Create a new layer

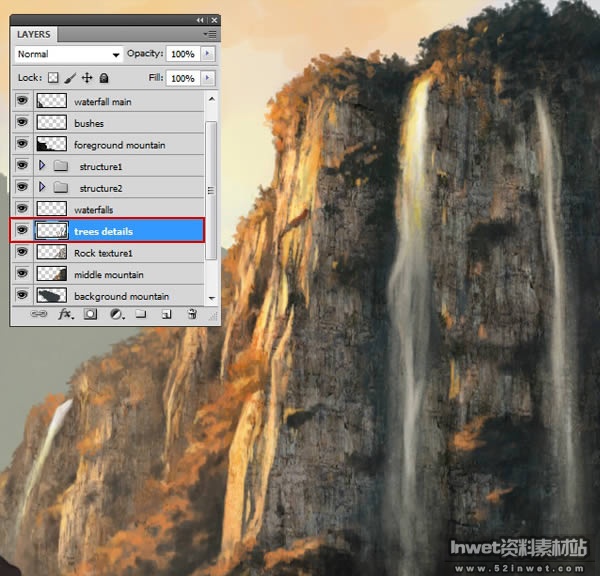click(x=166, y=315)
